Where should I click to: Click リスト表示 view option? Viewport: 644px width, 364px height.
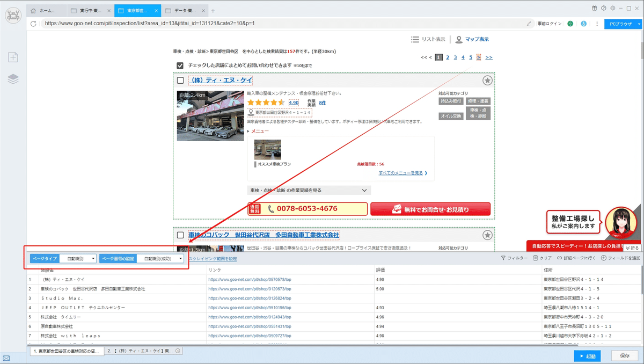pos(428,39)
